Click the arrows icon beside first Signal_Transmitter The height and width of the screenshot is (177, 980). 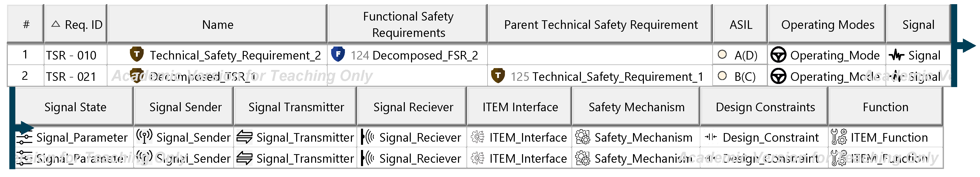click(244, 137)
